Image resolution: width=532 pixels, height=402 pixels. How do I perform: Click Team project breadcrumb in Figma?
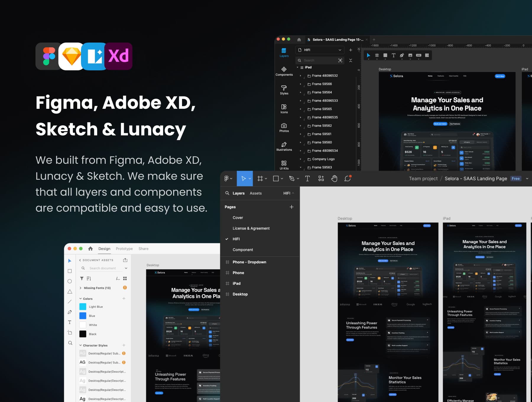tap(423, 179)
